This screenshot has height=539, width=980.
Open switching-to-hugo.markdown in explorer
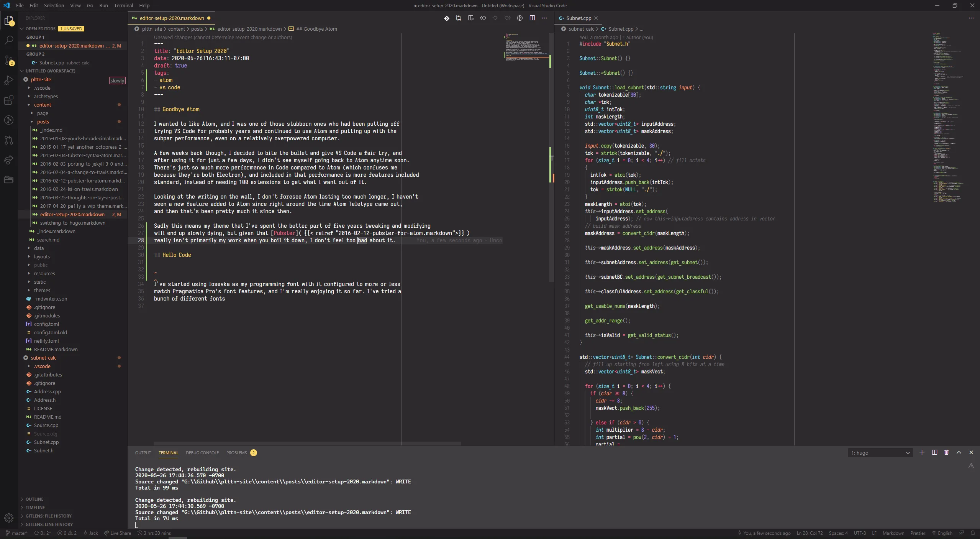click(x=72, y=223)
